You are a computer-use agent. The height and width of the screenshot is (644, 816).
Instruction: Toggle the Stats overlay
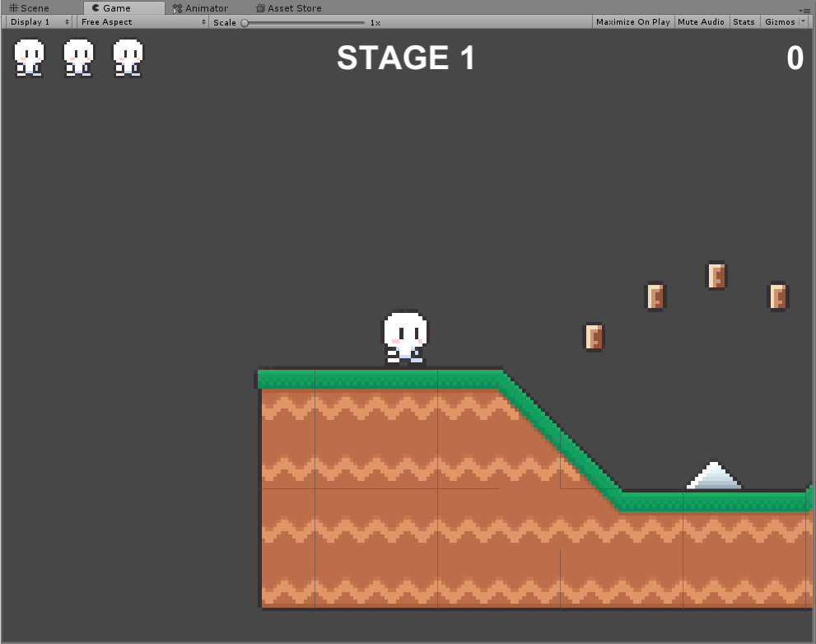(x=744, y=22)
